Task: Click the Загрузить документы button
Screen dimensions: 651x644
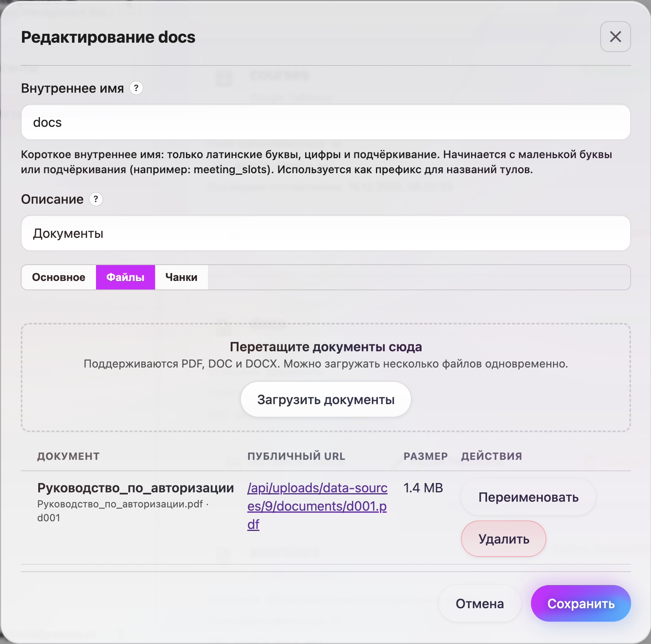Action: tap(325, 399)
